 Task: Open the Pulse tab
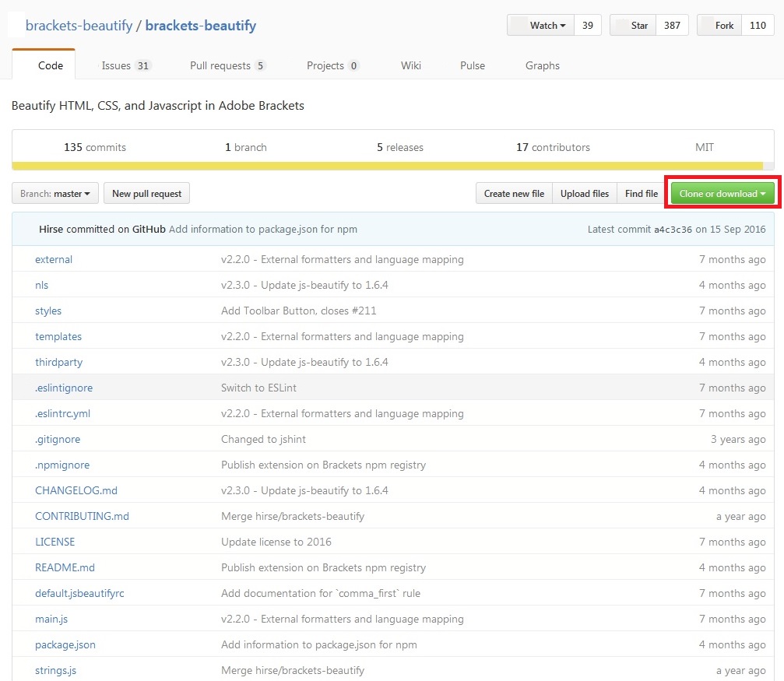473,65
